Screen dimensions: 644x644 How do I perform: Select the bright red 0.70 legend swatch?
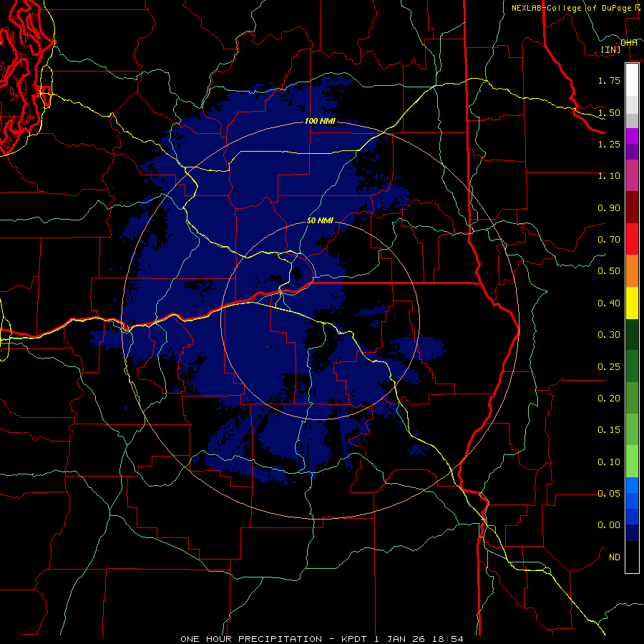[632, 239]
